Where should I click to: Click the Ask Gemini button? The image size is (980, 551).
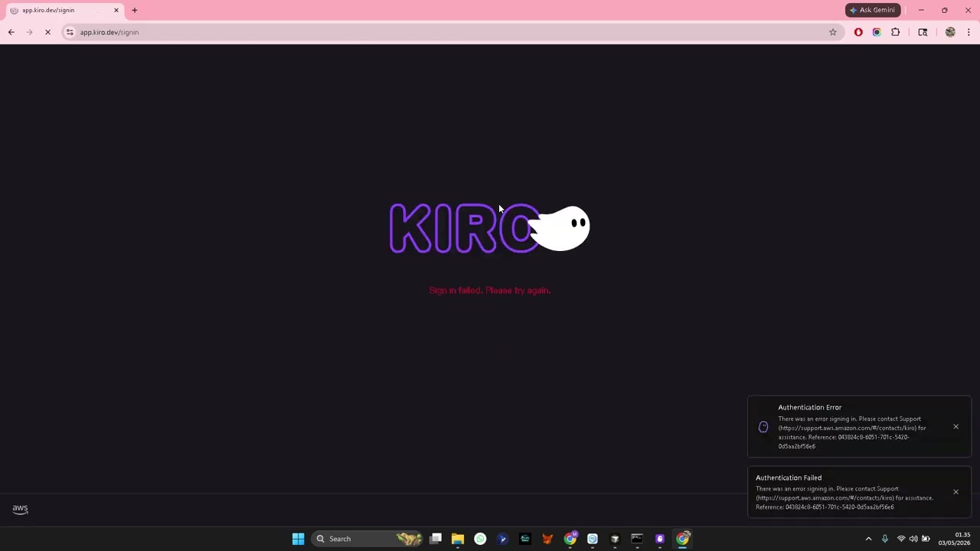pyautogui.click(x=873, y=10)
